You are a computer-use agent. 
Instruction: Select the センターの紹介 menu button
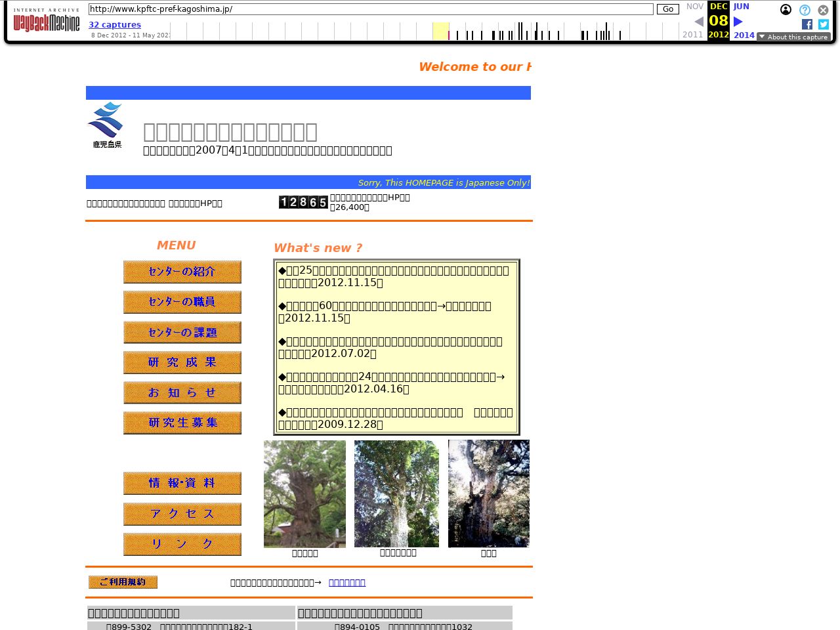182,272
